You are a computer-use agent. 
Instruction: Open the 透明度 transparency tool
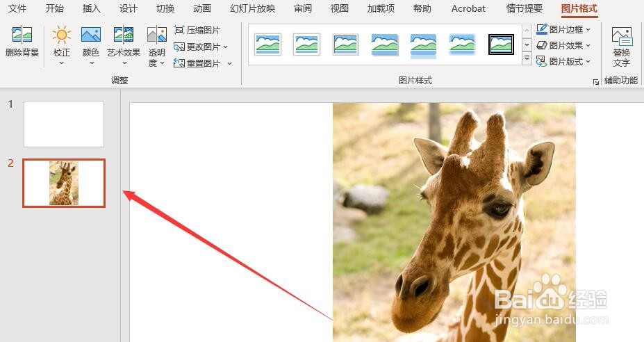pyautogui.click(x=156, y=47)
